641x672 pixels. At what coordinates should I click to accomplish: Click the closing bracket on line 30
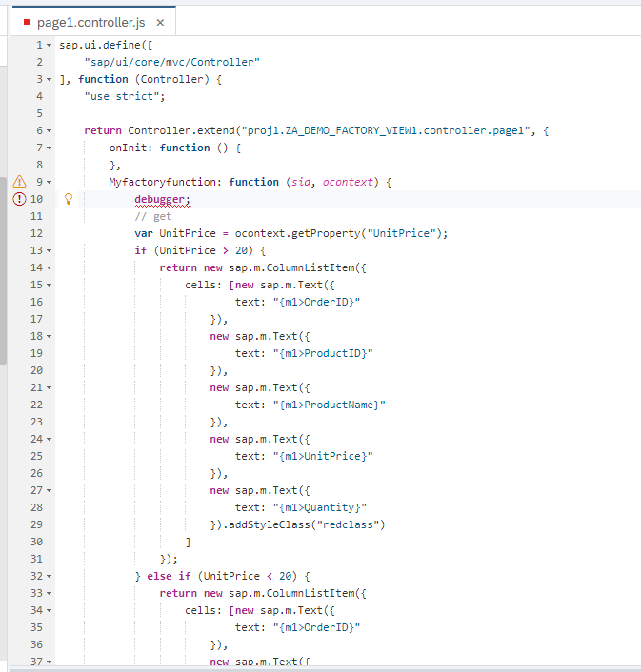pyautogui.click(x=188, y=543)
